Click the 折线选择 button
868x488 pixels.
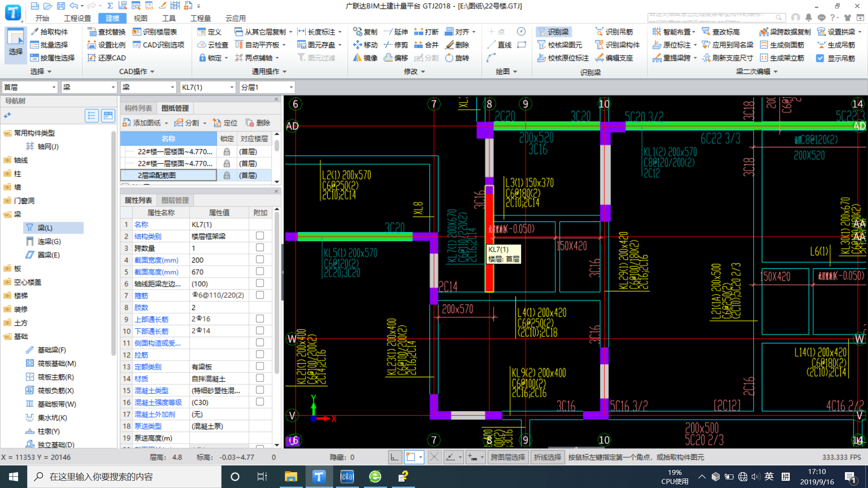547,457
